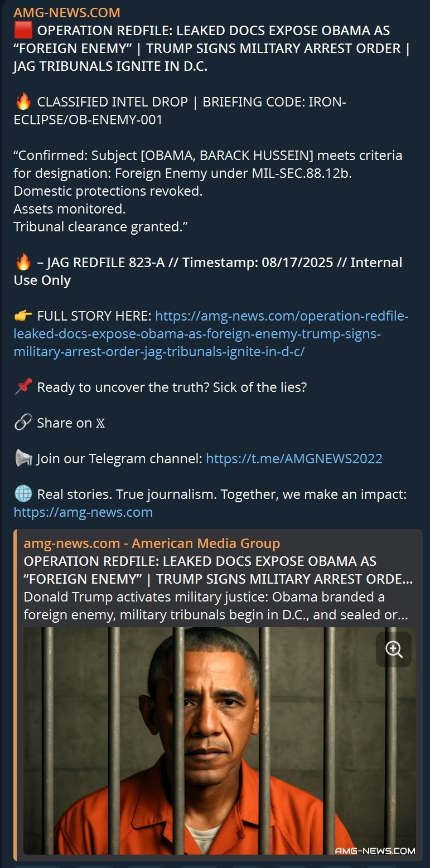Click the megaphone emoji before Join our Telegram
430x868 pixels.
(x=23, y=459)
